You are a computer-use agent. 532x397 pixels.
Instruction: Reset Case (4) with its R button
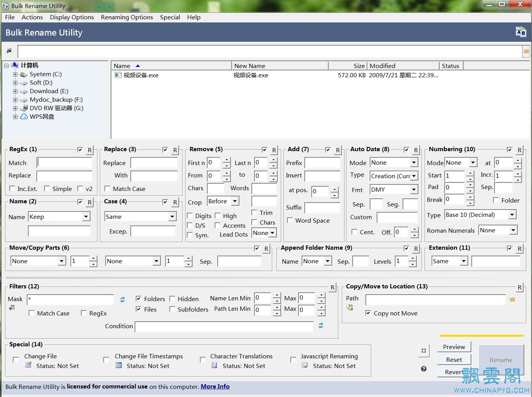pyautogui.click(x=175, y=203)
